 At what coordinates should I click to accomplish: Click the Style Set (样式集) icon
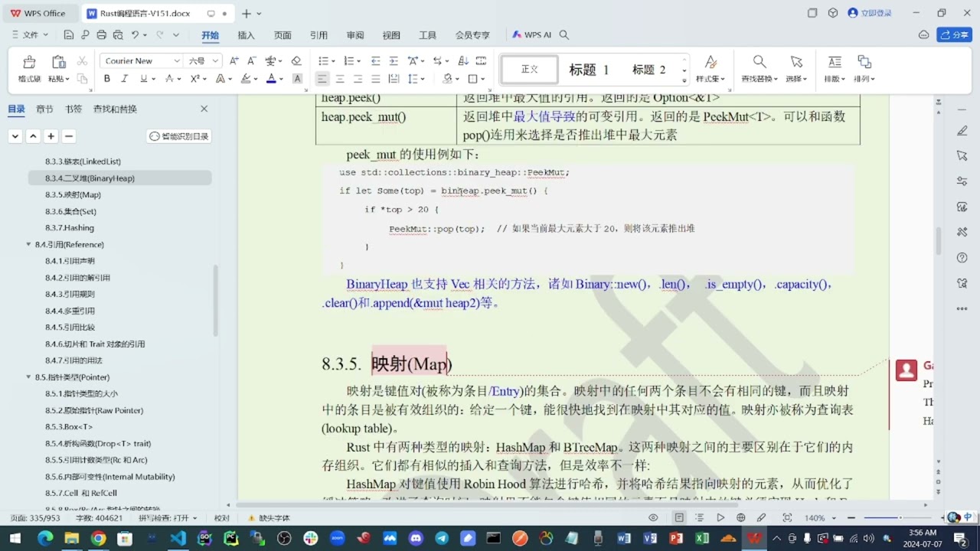[x=710, y=62]
